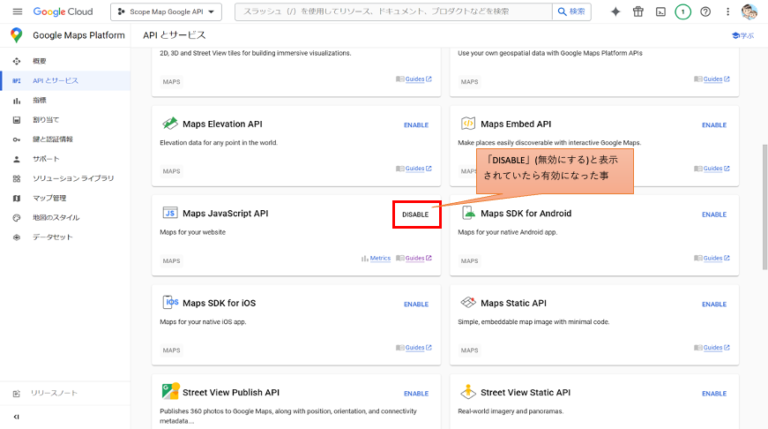This screenshot has height=429, width=768.
Task: Enable the Maps Elevation API
Action: coord(416,125)
